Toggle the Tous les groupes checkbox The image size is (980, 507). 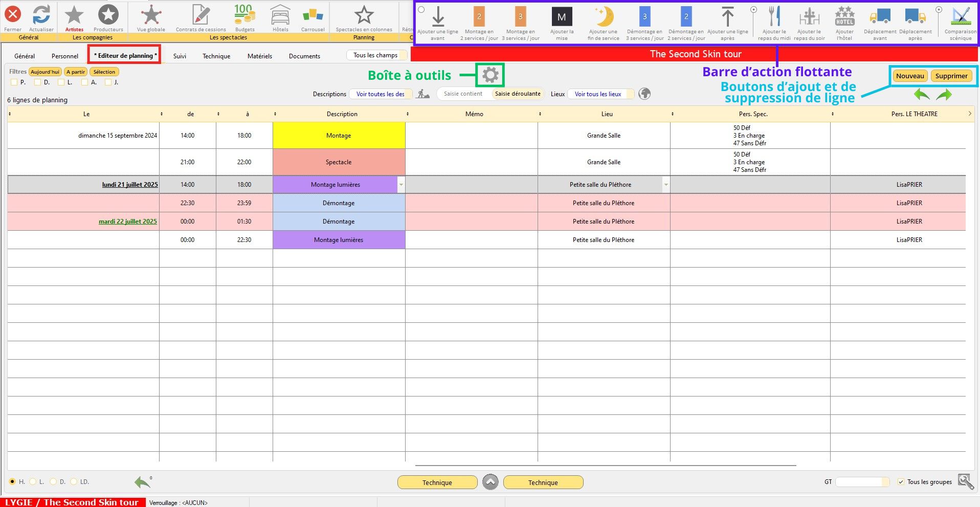tap(901, 482)
